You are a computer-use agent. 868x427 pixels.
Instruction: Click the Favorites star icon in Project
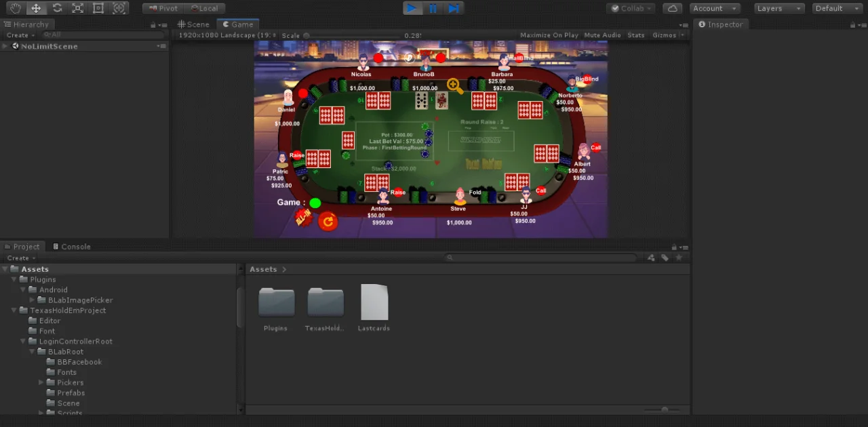click(679, 258)
